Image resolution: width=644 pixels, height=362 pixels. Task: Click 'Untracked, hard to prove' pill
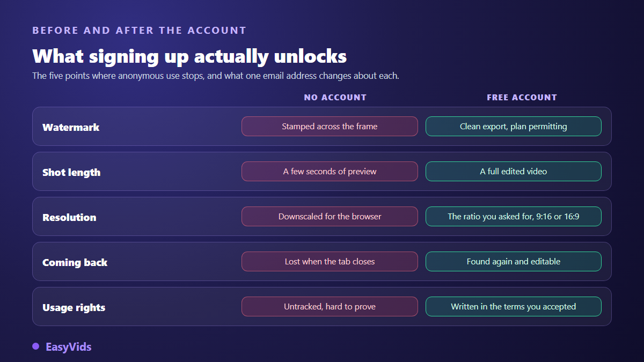330,307
